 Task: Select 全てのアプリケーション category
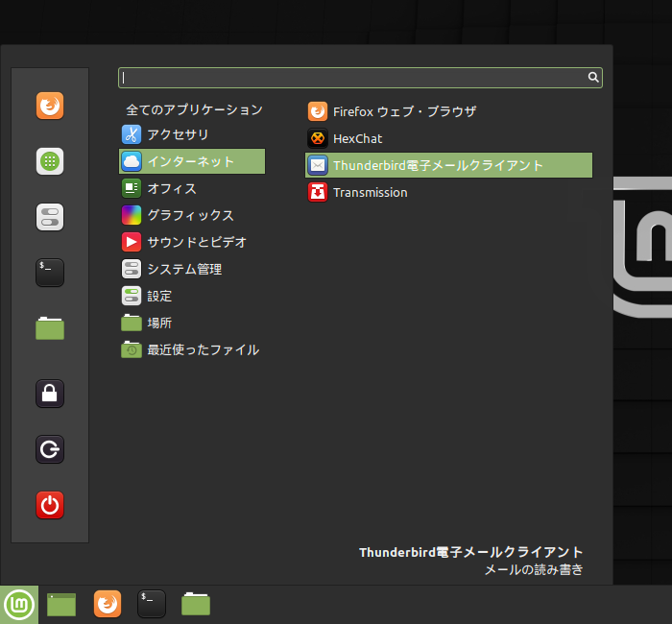coord(192,109)
